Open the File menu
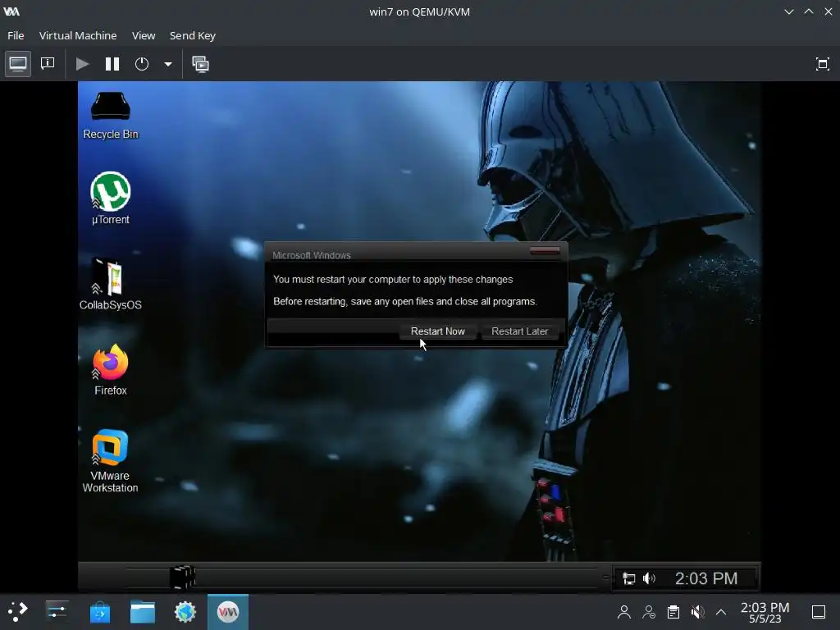 point(16,35)
